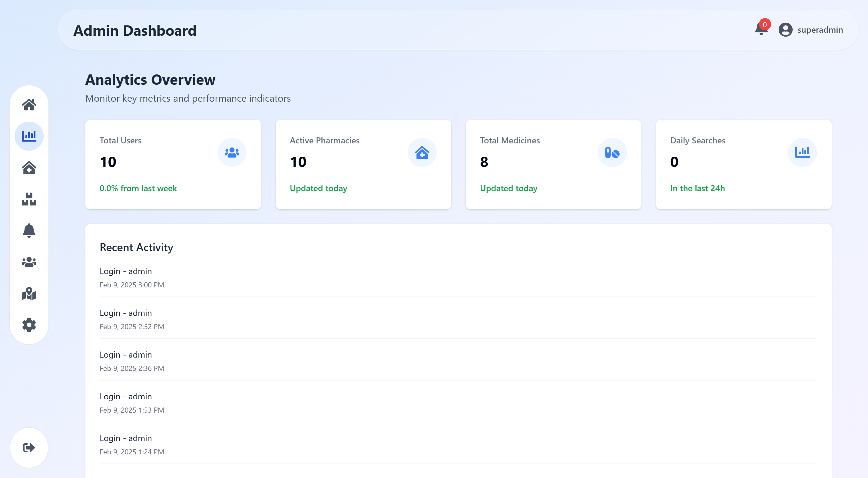
Task: Click the Daily Searches chart icon
Action: tap(802, 152)
